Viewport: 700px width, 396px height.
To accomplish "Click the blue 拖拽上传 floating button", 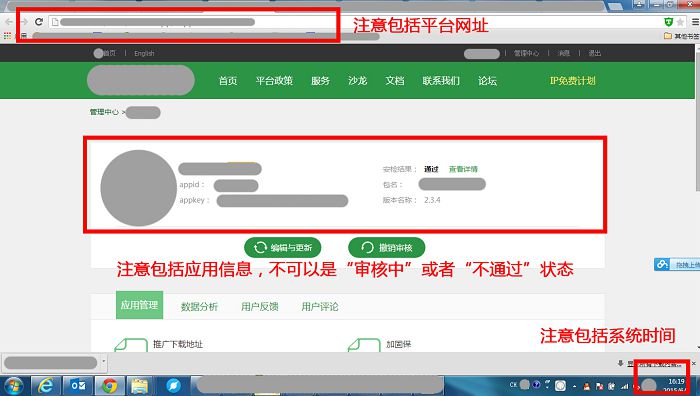I will point(677,264).
